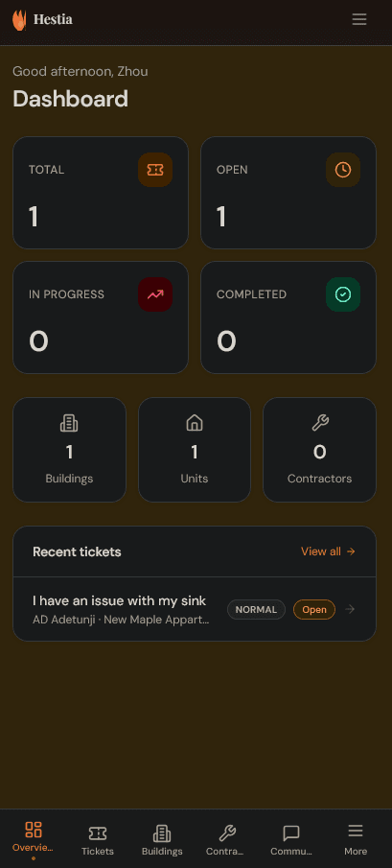Select the Units house icon card
392x868 pixels.
coord(195,450)
